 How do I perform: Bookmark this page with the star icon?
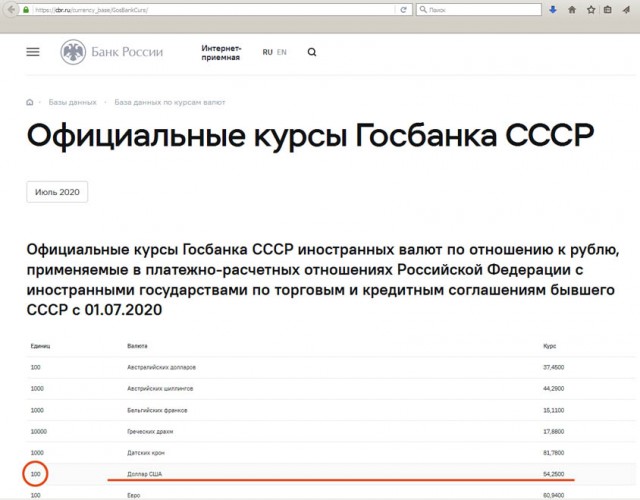click(x=591, y=10)
